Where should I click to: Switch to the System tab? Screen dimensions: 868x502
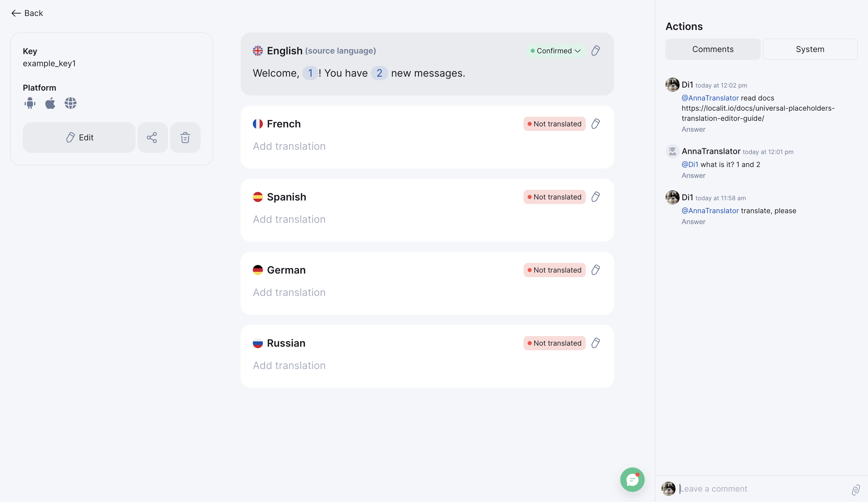point(810,49)
